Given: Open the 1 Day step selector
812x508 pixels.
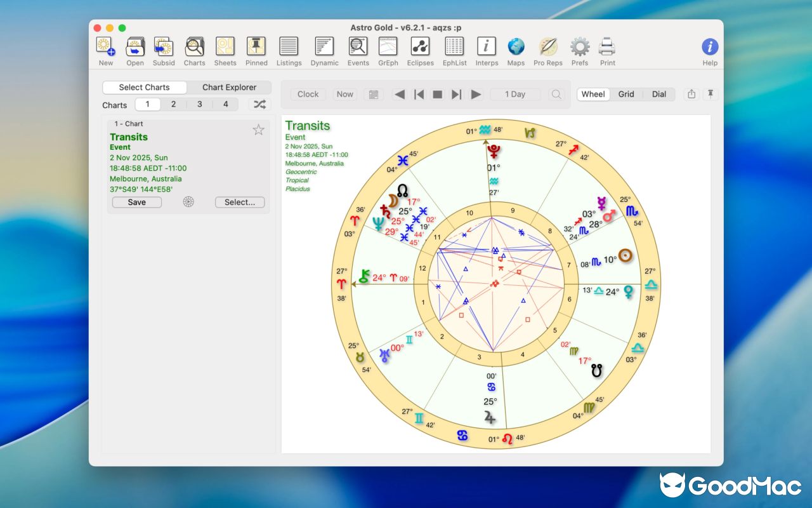Looking at the screenshot, I should pos(515,94).
